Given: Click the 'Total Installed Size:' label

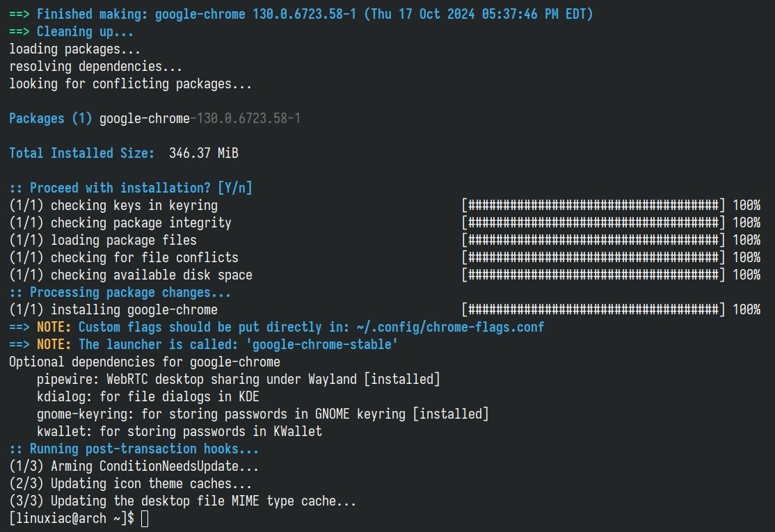Looking at the screenshot, I should [81, 153].
